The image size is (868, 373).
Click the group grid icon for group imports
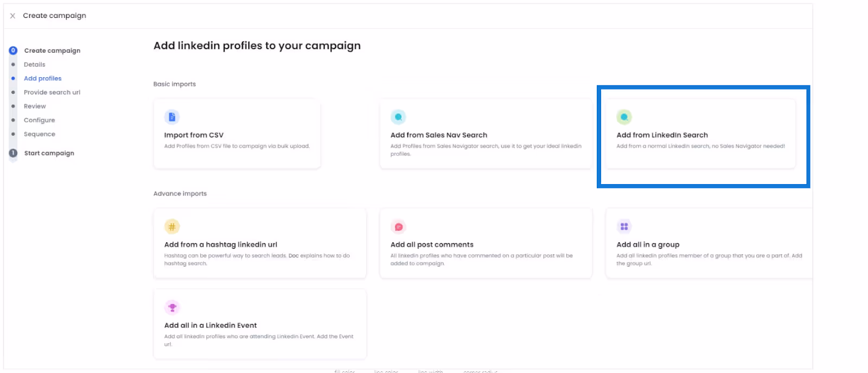tap(624, 226)
